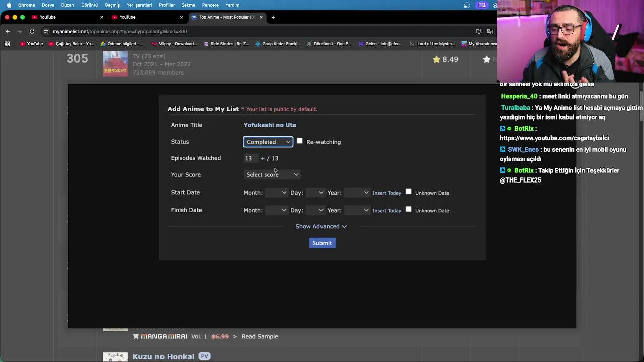Close the first YouTube tab
644x362 pixels.
[x=101, y=17]
